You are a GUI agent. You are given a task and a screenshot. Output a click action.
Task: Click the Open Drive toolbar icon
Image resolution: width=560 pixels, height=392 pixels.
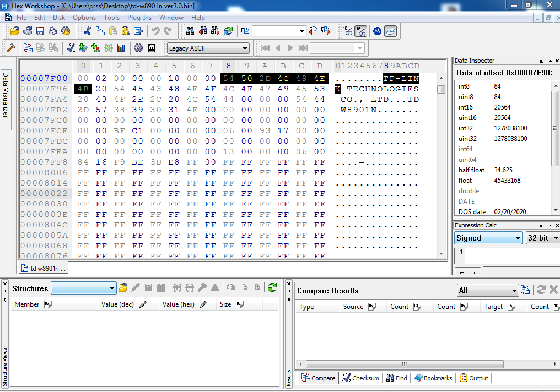28,31
